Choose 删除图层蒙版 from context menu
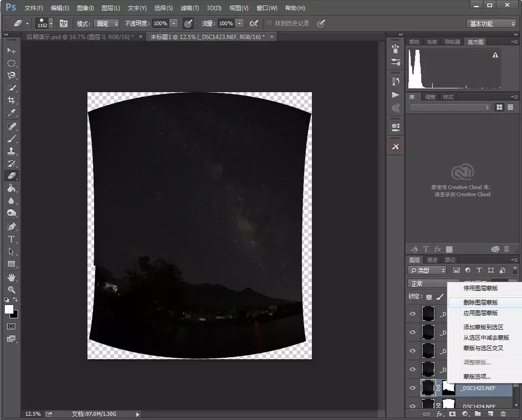The width and height of the screenshot is (522, 420). pos(480,302)
